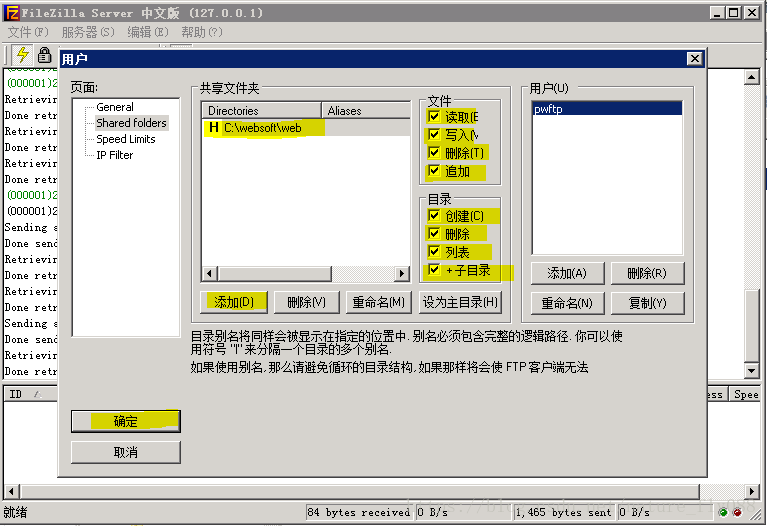Click directory list scroll left arrow
The height and width of the screenshot is (526, 767).
pyautogui.click(x=210, y=274)
